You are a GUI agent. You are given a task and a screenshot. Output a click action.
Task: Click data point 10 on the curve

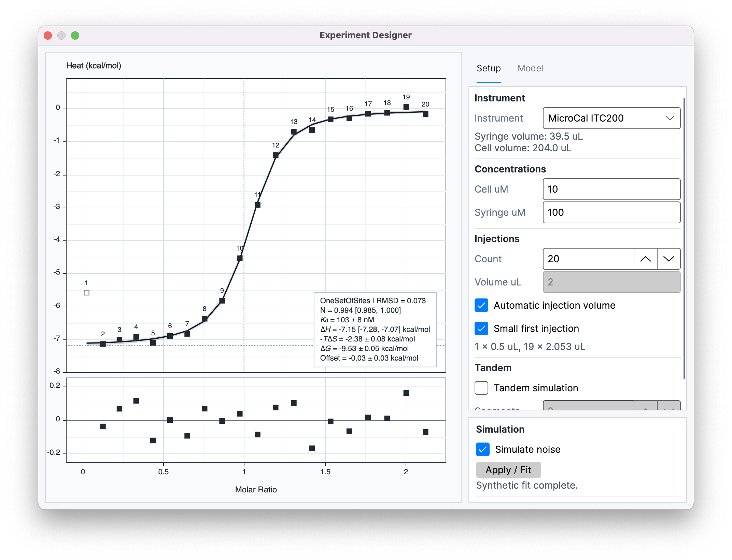pyautogui.click(x=240, y=258)
